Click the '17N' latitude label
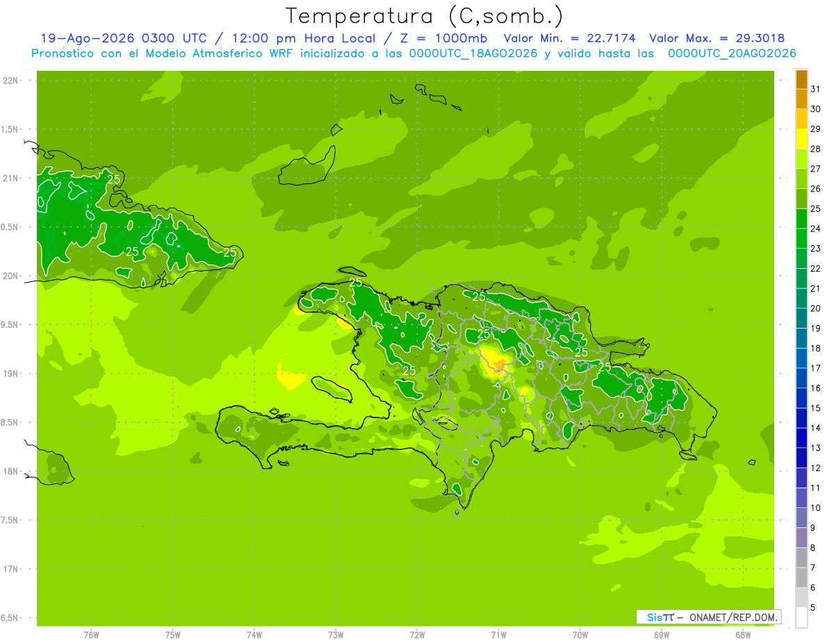 (10, 569)
